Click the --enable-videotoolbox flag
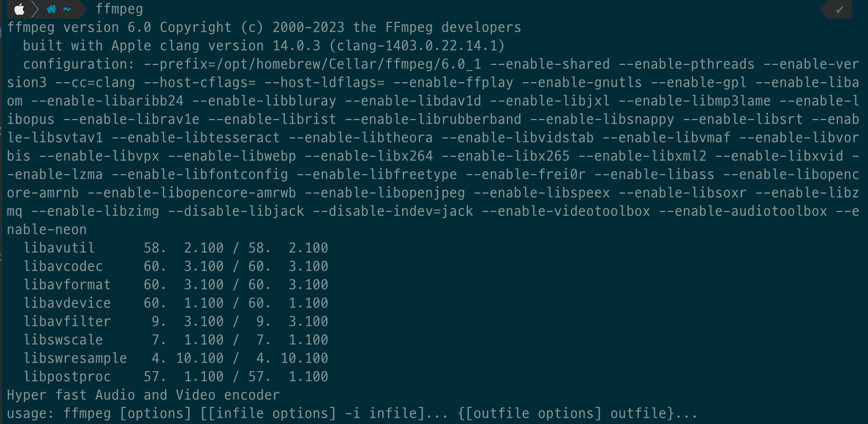Viewport: 868px width, 424px height. coord(566,211)
